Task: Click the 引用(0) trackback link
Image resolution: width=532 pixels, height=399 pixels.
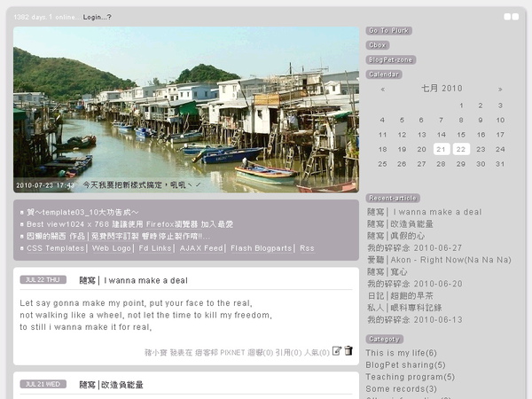Action: [288, 353]
